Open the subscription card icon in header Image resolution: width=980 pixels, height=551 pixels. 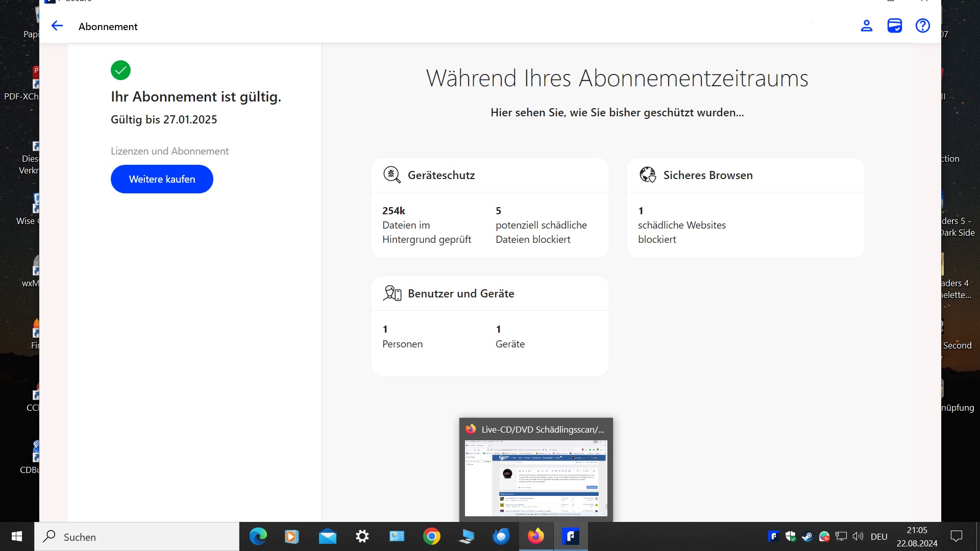pos(894,26)
